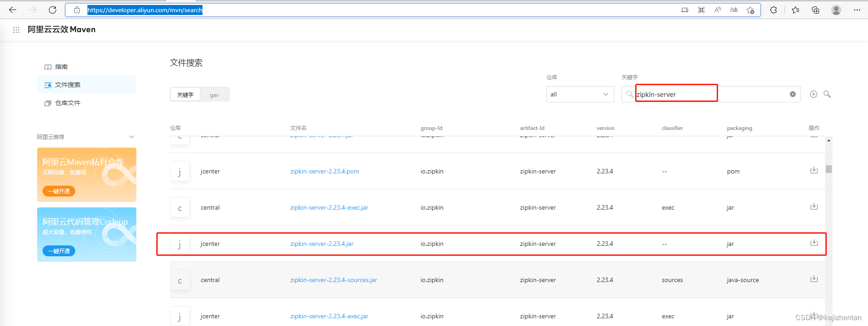Viewport: 868px width, 326px height.
Task: Click the group-Id column header
Action: point(431,128)
